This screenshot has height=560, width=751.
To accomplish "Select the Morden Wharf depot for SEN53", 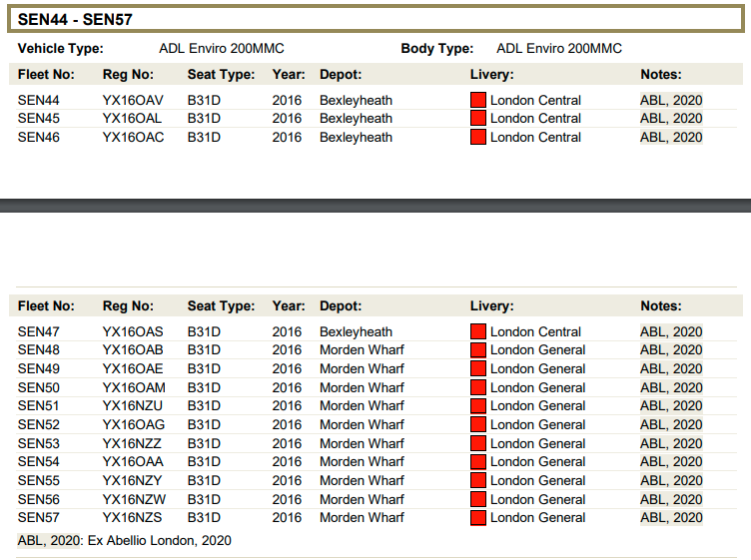I will click(x=362, y=444).
